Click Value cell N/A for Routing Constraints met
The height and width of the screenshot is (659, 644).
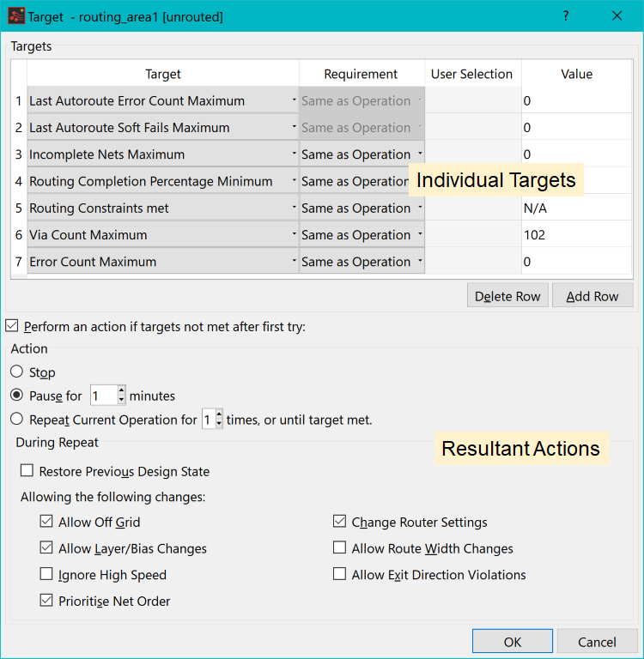tap(576, 208)
